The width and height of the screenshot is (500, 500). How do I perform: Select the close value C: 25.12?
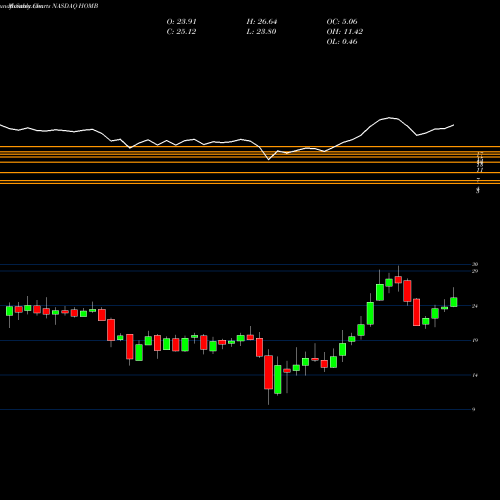pyautogui.click(x=181, y=31)
